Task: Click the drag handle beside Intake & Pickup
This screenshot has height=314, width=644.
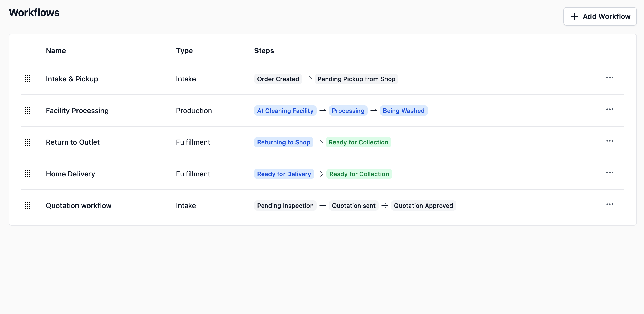Action: [x=28, y=79]
